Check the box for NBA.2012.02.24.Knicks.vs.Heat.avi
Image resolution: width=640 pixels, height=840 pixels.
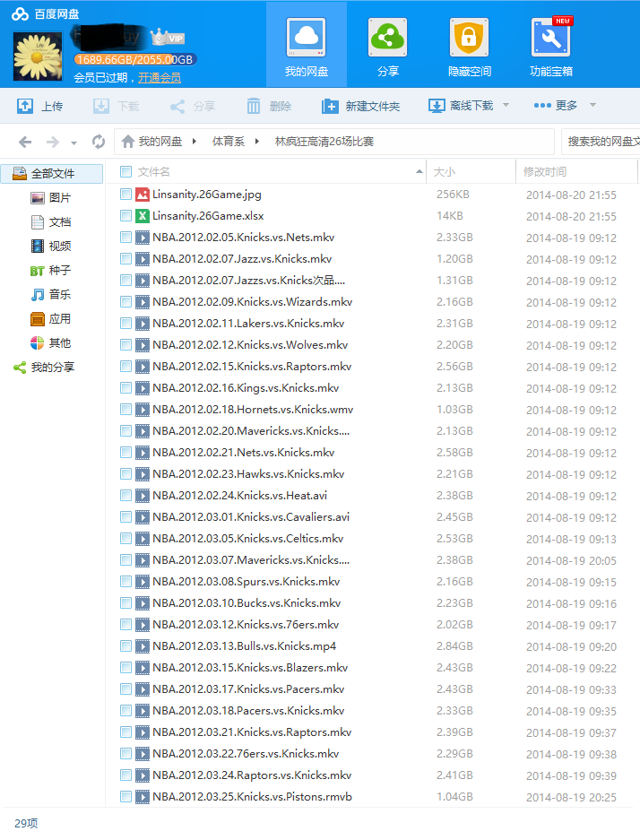coord(125,495)
